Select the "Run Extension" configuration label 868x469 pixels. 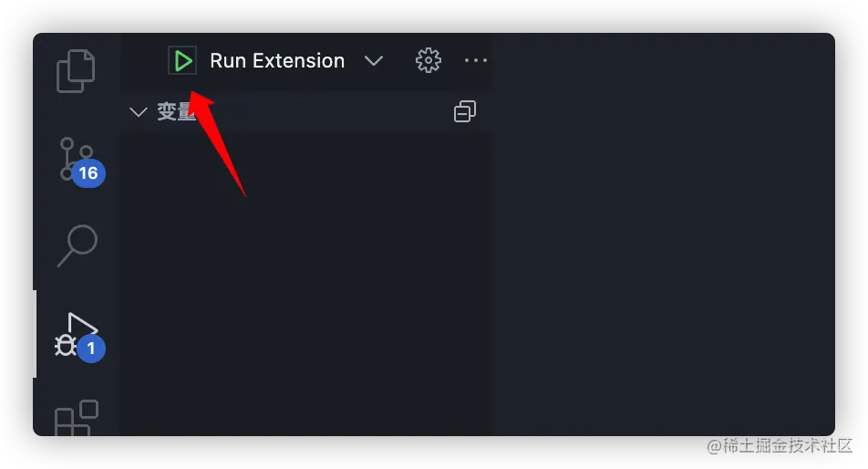277,61
